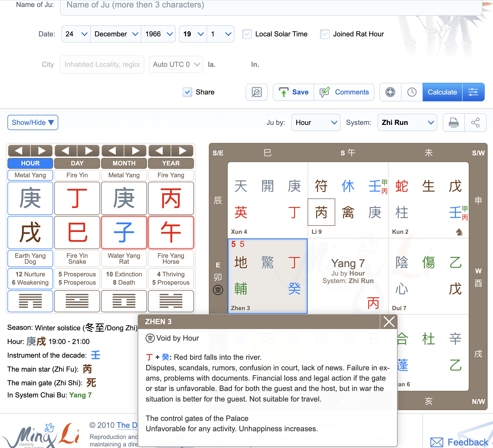Click Ming Li destiny navigator logo
This screenshot has height=448, width=493.
tap(41, 436)
